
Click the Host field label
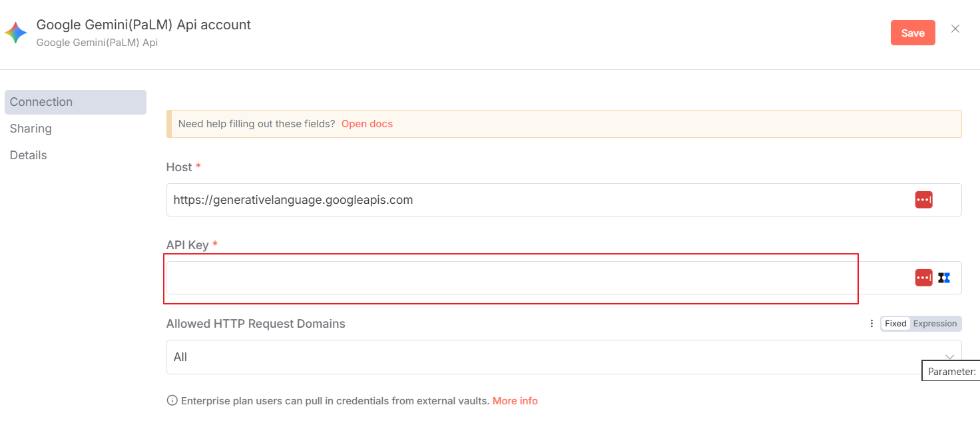[x=179, y=167]
